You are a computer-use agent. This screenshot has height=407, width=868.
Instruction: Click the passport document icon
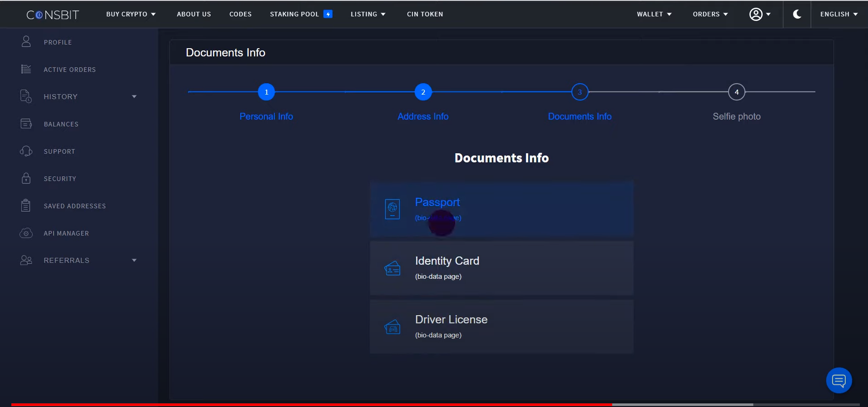tap(392, 209)
